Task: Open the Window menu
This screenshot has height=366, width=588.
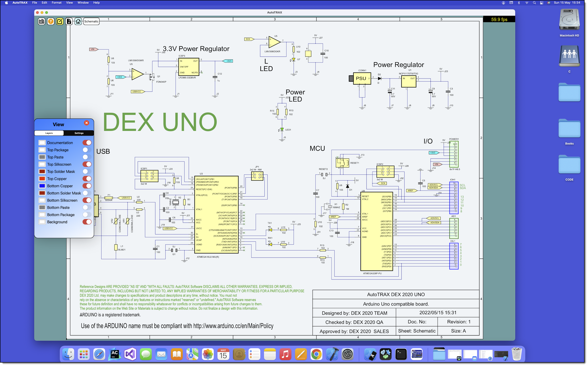Action: tap(83, 3)
